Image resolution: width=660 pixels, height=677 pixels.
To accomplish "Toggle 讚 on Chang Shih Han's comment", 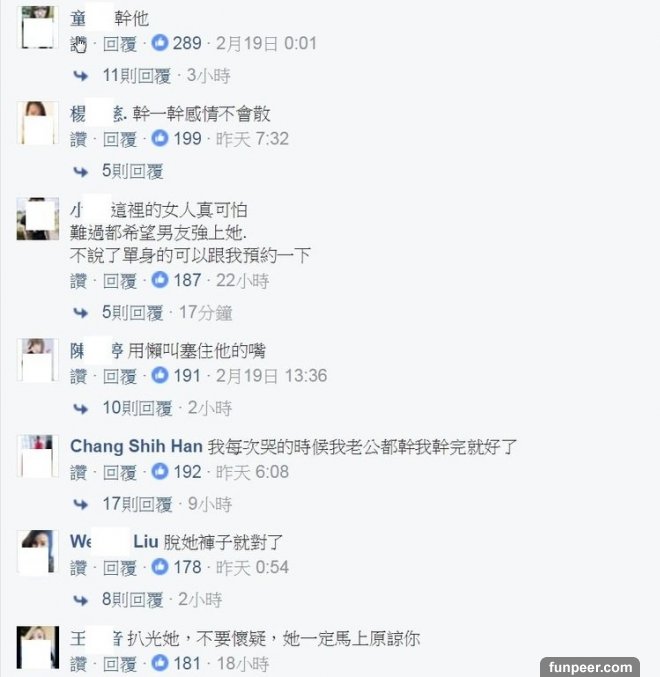I will coord(78,472).
